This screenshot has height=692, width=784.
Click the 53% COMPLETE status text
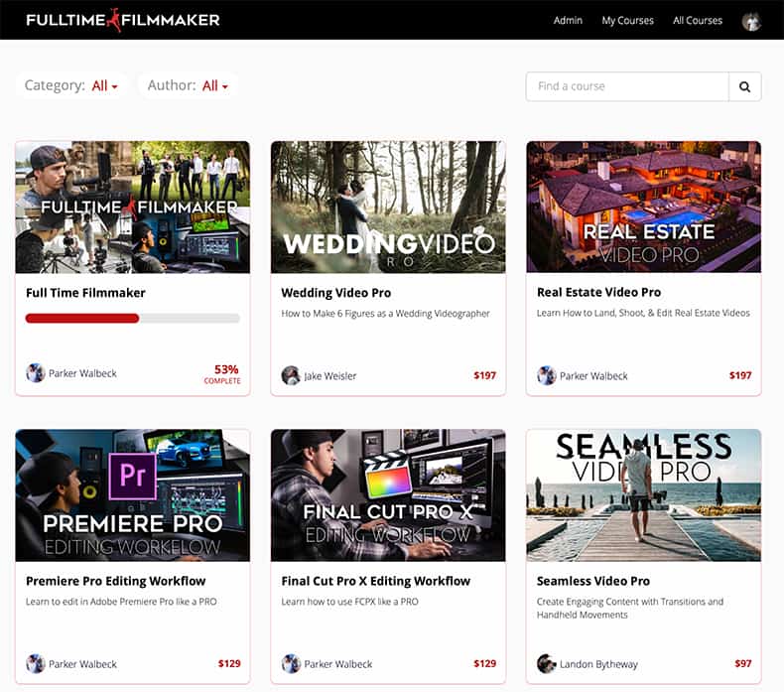click(222, 374)
